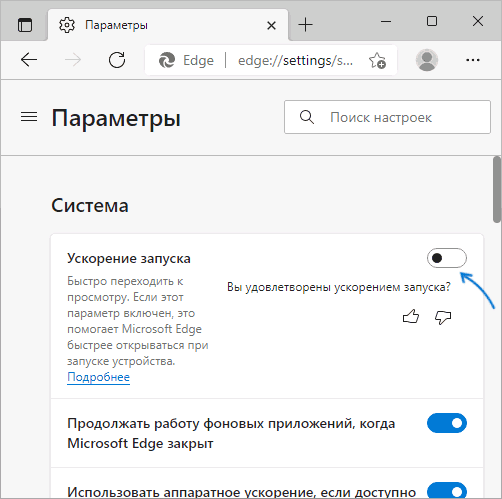The width and height of the screenshot is (502, 499).
Task: Click the Система section heading
Action: [90, 206]
